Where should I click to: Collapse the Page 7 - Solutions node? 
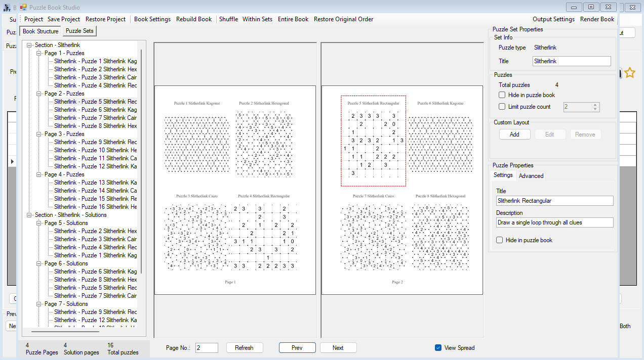pos(39,304)
